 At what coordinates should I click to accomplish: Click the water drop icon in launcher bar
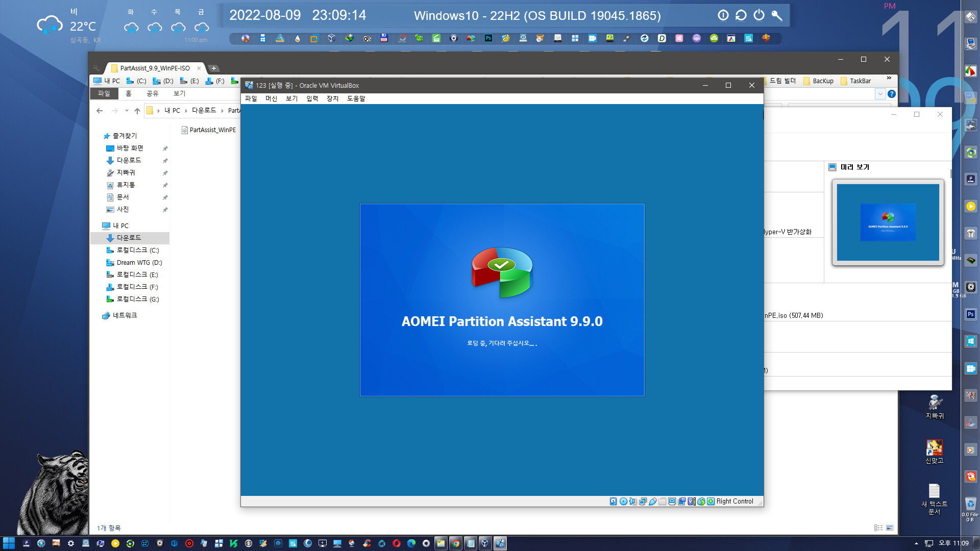pyautogui.click(x=297, y=38)
